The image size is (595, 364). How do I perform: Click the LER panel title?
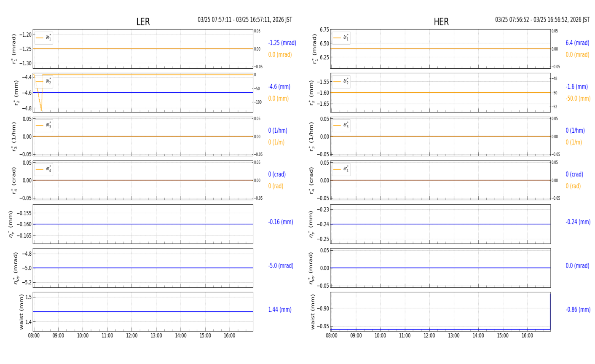143,22
